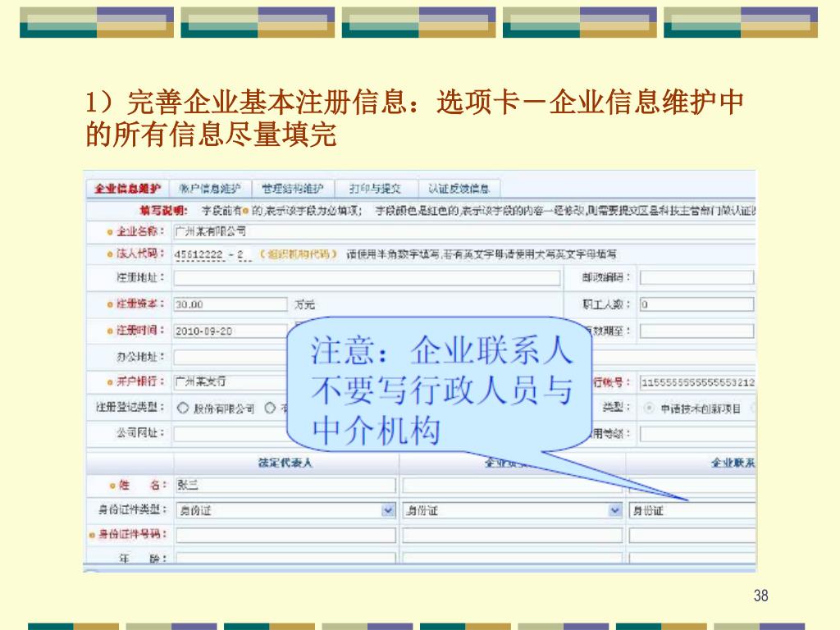Switch to the 企业信息维护 tab

tap(126, 189)
